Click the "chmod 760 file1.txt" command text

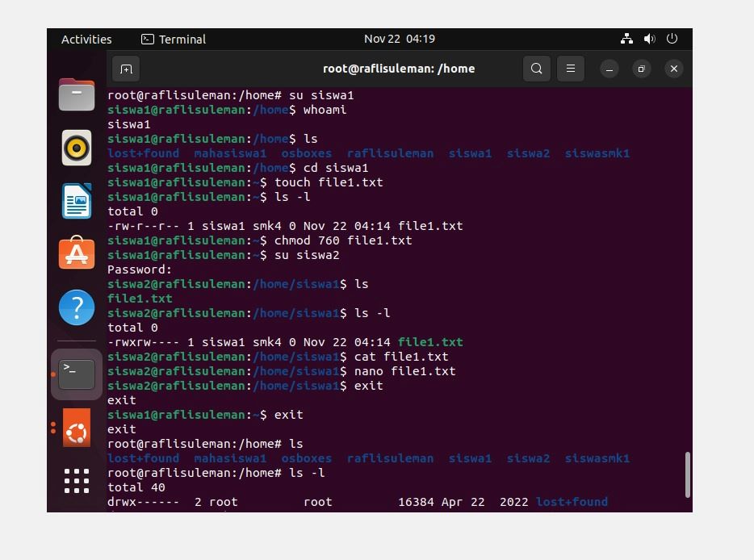(343, 240)
